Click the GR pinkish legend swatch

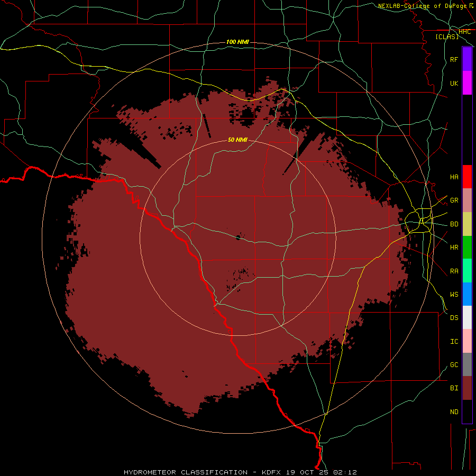[467, 200]
